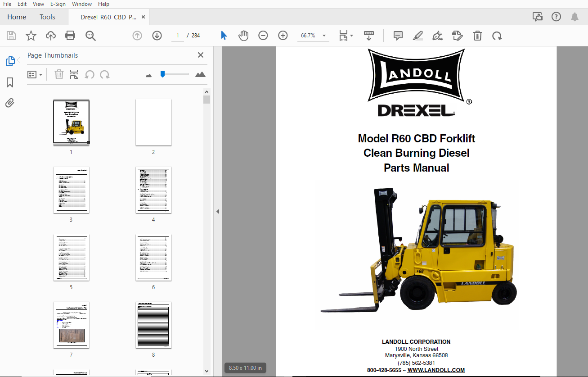588x377 pixels.
Task: Add a comment with speech bubble icon
Action: point(398,36)
